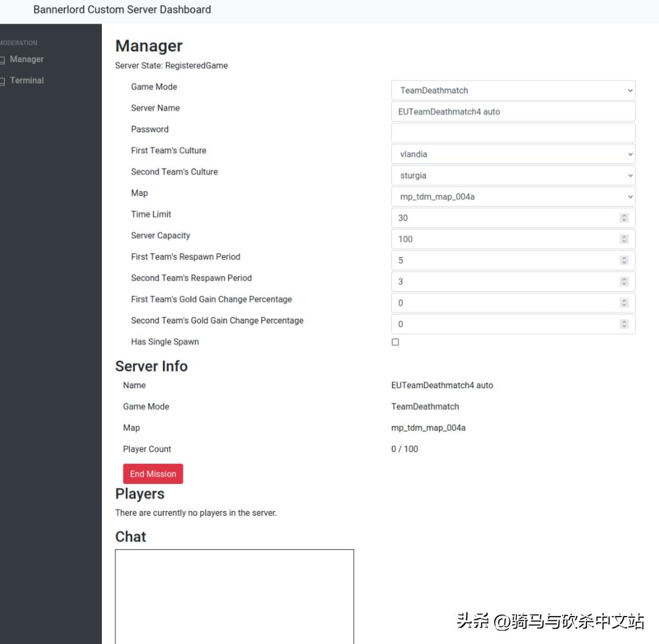Open the Map dropdown showing mp_tdm_map_004a
This screenshot has height=644, width=659.
[513, 197]
